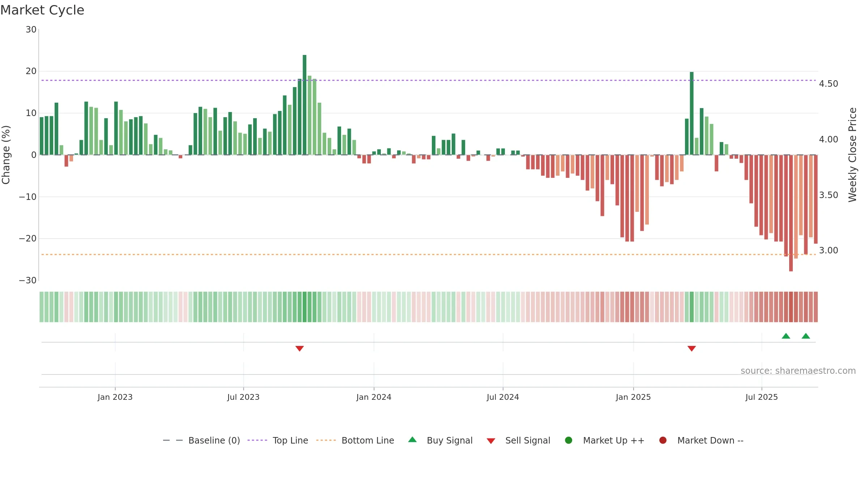
Task: Click the 4.50 price axis label
Action: [829, 84]
